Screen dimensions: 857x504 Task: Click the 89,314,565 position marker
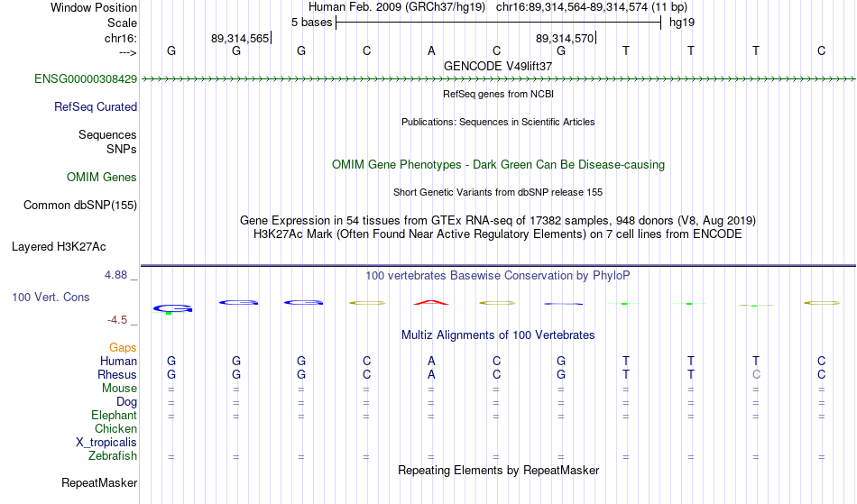tap(241, 38)
